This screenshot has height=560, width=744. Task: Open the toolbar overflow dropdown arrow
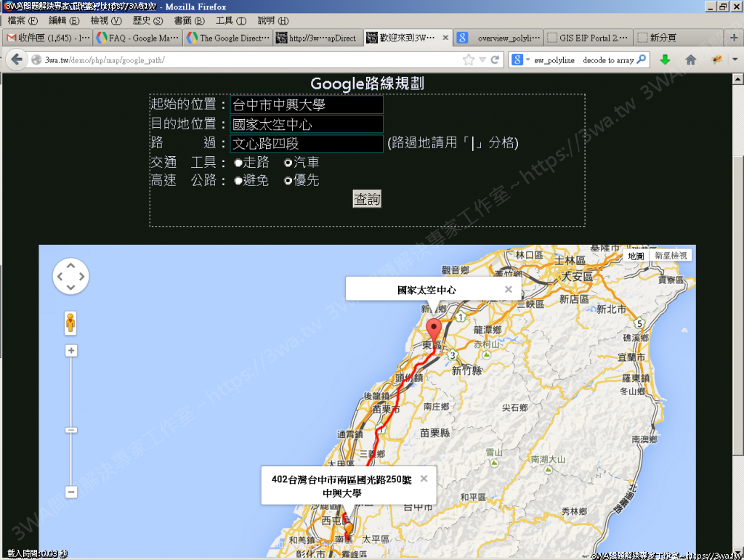click(735, 60)
